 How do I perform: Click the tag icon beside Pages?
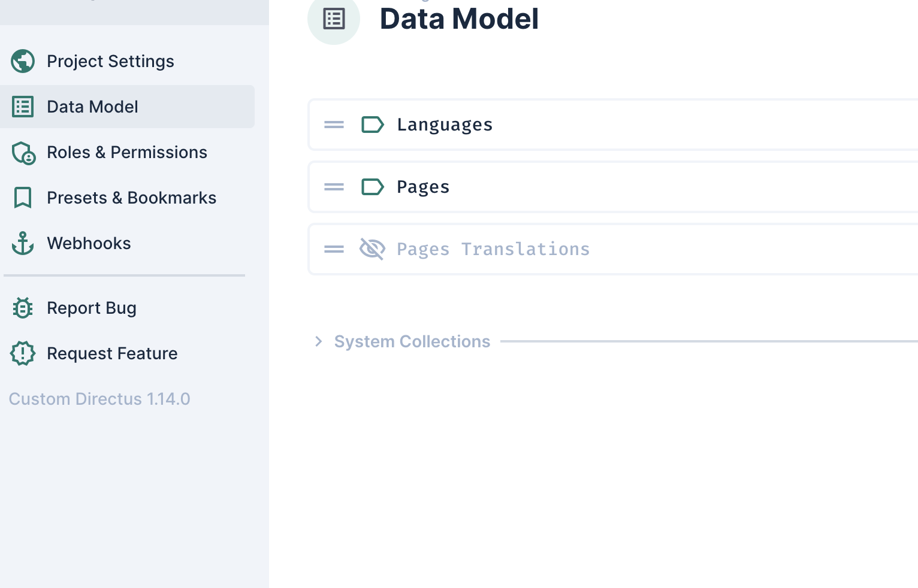click(x=372, y=187)
